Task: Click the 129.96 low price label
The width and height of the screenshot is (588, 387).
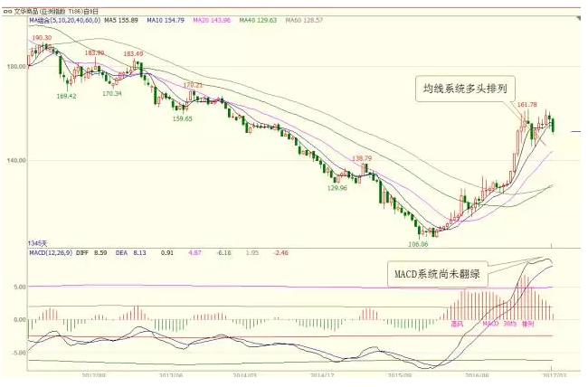Action: (x=337, y=188)
